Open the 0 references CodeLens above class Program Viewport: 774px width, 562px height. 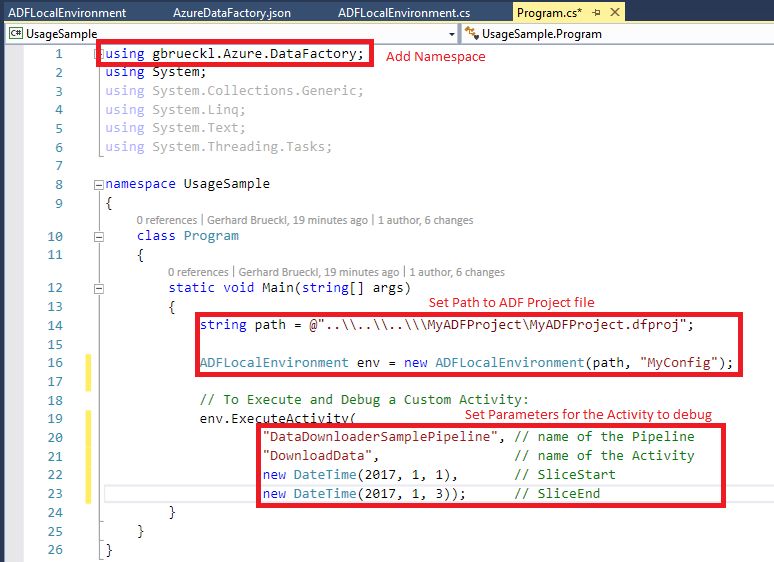[x=166, y=220]
